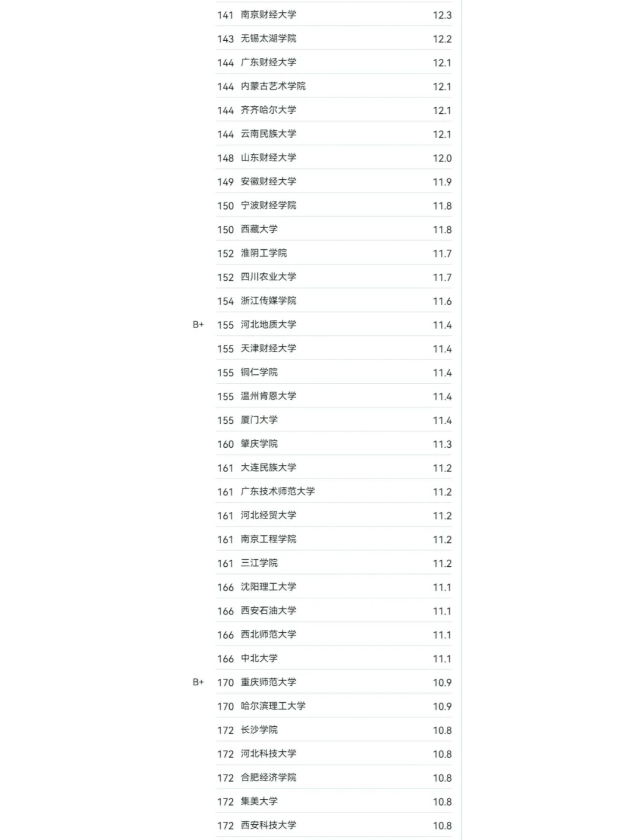Select 南京财经大学 in the ranking list
Viewport: 630px width, 840px height.
[268, 15]
